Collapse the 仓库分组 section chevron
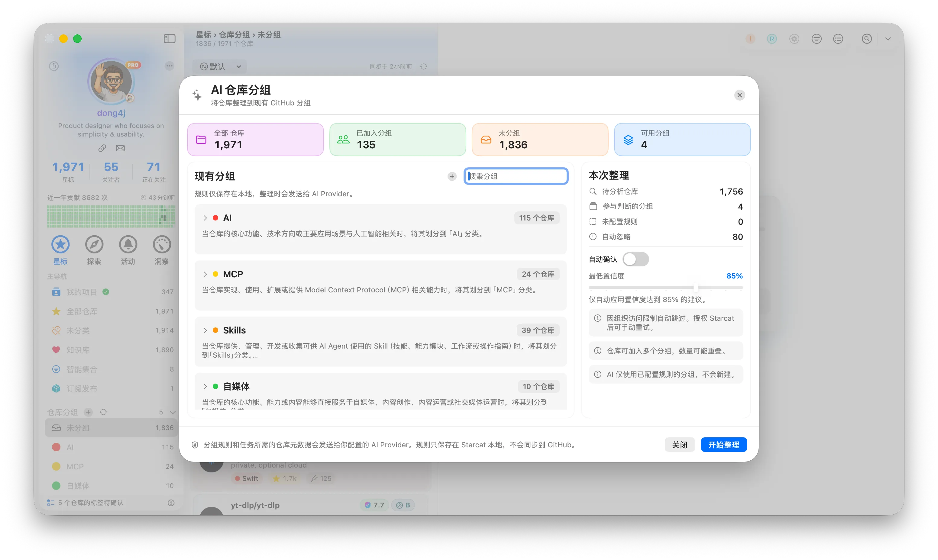938x560 pixels. pos(173,412)
